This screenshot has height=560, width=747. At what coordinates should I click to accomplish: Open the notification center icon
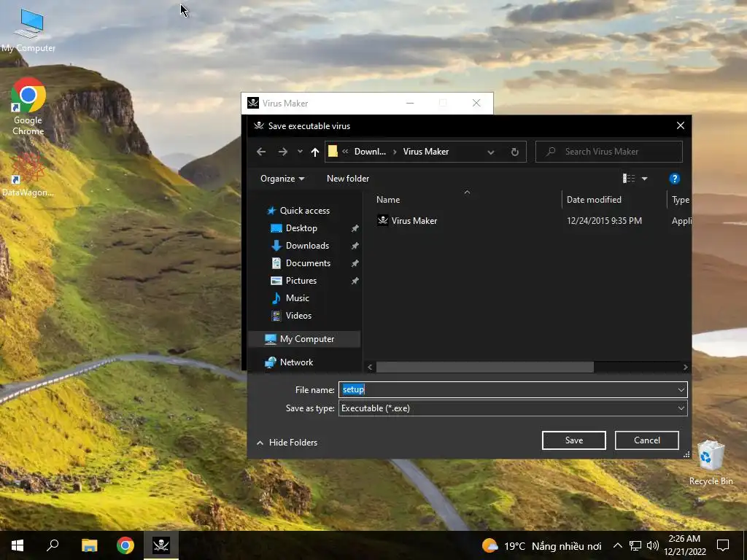pos(723,545)
